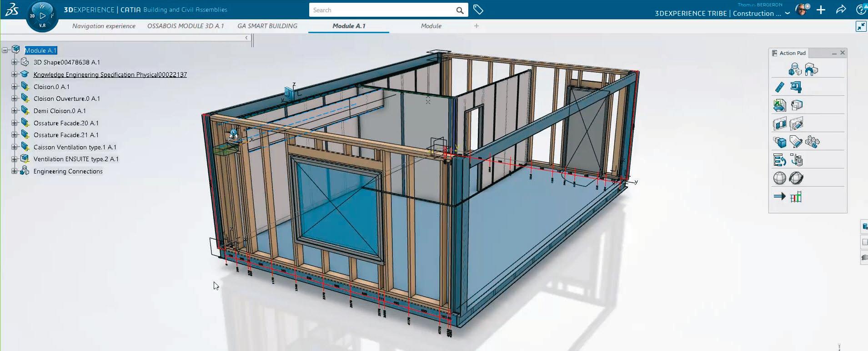
Task: Click the tree database sync icon
Action: [x=797, y=160]
